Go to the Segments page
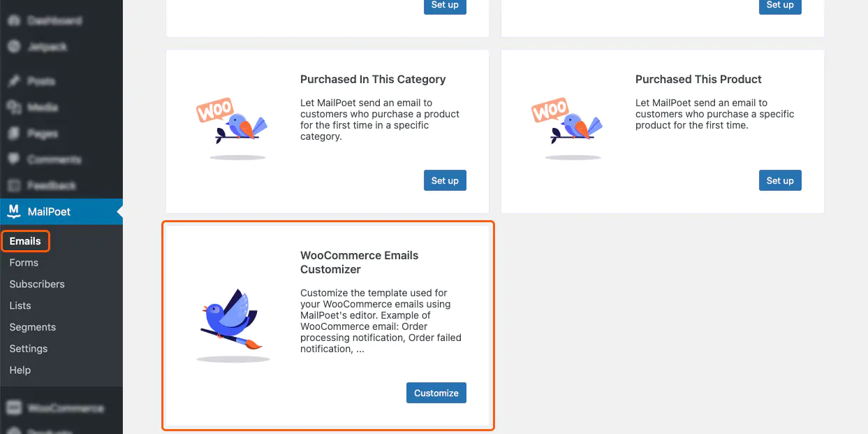868x434 pixels. (x=32, y=327)
